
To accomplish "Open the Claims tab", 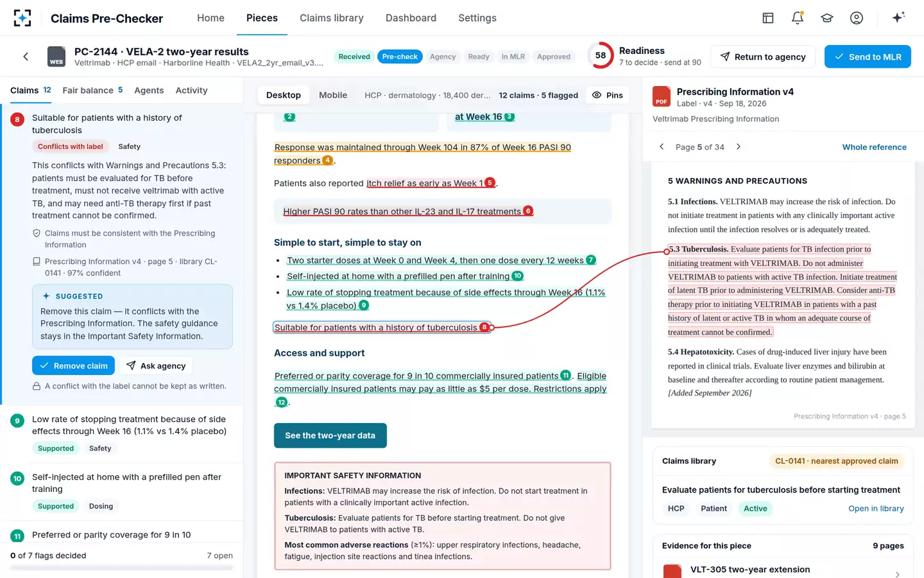I will pos(31,91).
